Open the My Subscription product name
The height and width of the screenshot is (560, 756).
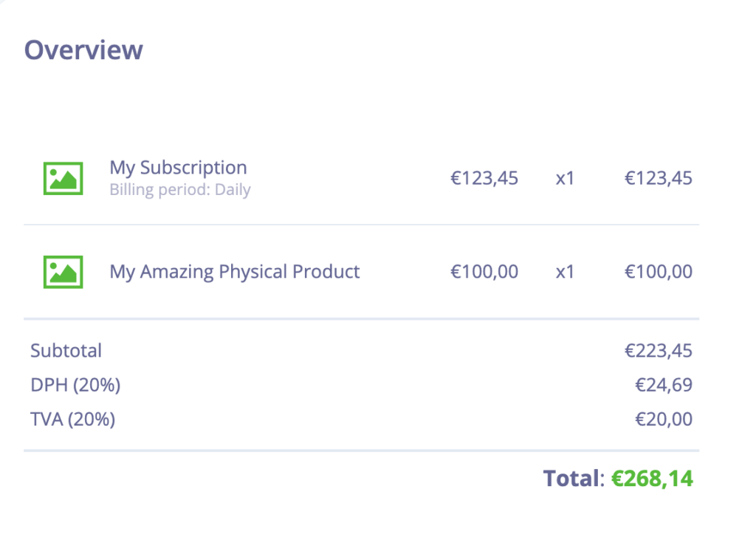[178, 168]
